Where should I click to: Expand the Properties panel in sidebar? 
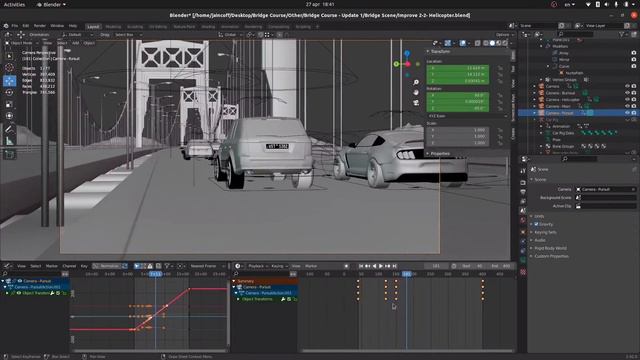coord(440,153)
